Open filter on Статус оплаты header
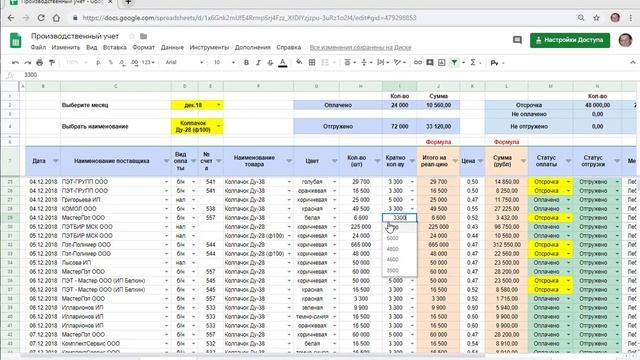640x360 pixels. click(568, 161)
